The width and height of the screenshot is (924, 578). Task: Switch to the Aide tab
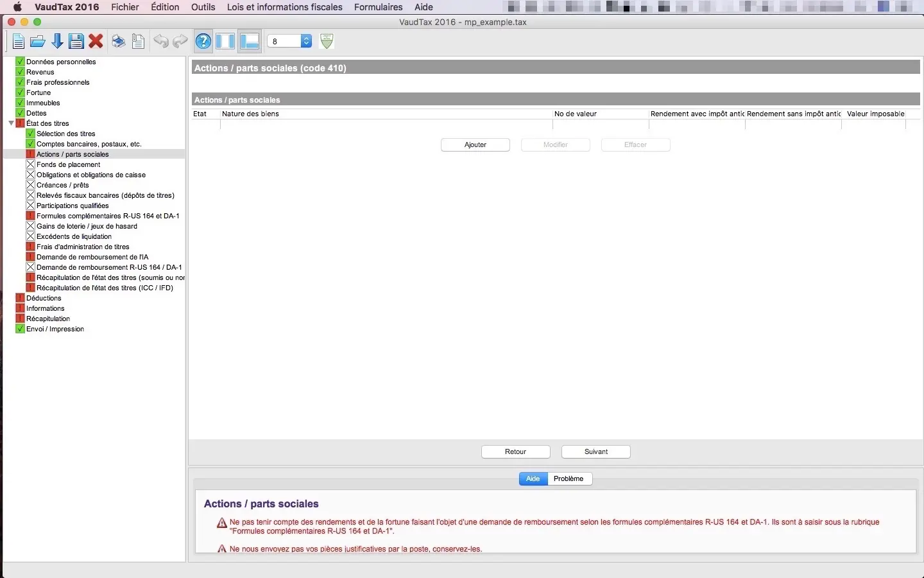(533, 478)
